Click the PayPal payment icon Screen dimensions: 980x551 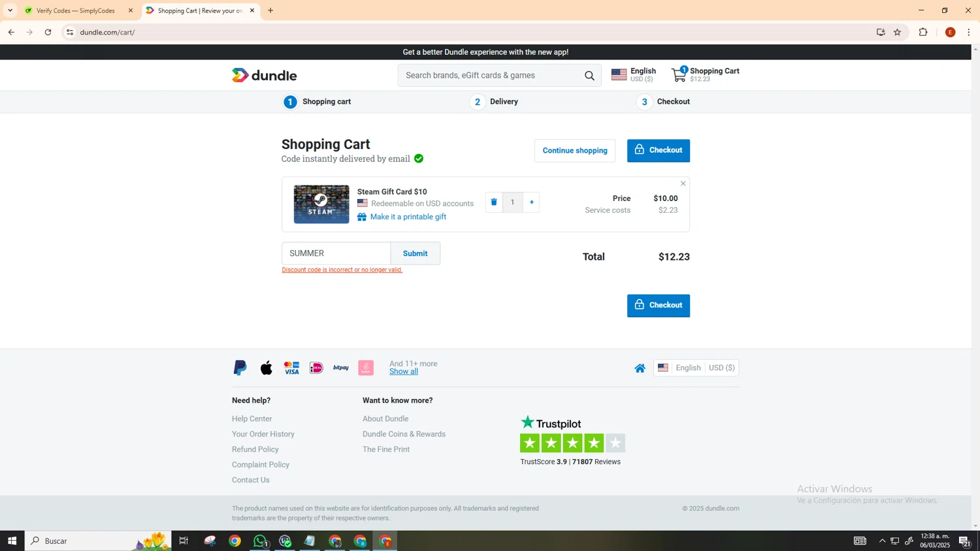(240, 368)
